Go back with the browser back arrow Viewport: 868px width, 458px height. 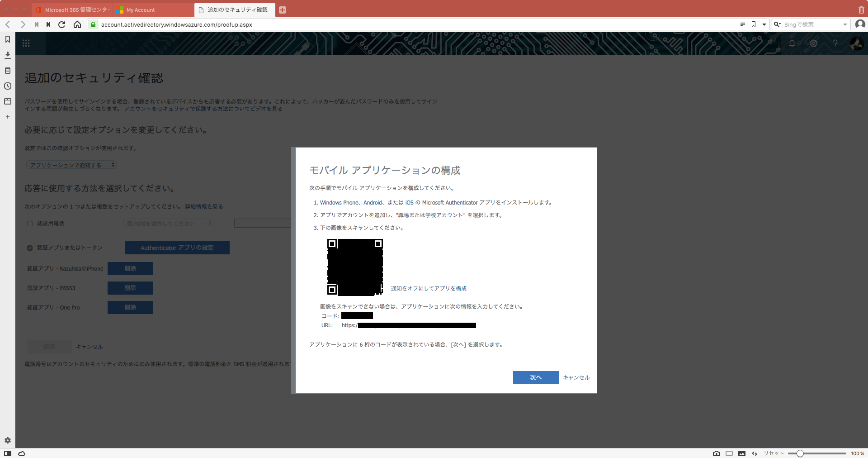8,24
